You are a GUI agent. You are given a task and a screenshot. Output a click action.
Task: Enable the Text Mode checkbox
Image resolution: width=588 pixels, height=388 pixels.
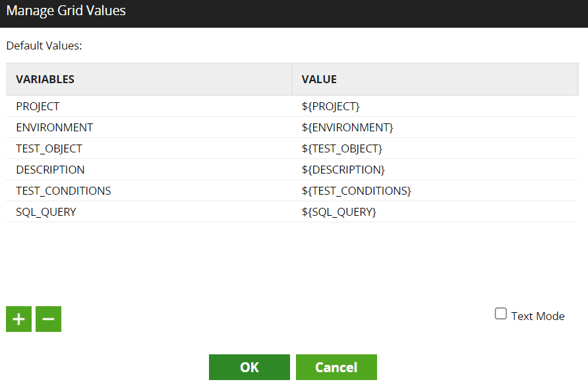pyautogui.click(x=500, y=314)
